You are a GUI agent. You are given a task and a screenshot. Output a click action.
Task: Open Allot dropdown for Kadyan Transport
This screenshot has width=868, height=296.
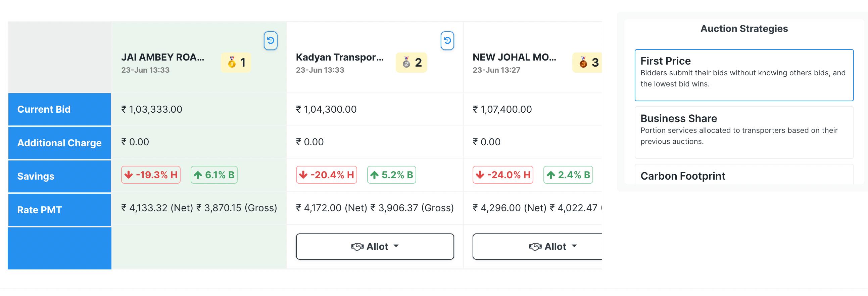375,247
